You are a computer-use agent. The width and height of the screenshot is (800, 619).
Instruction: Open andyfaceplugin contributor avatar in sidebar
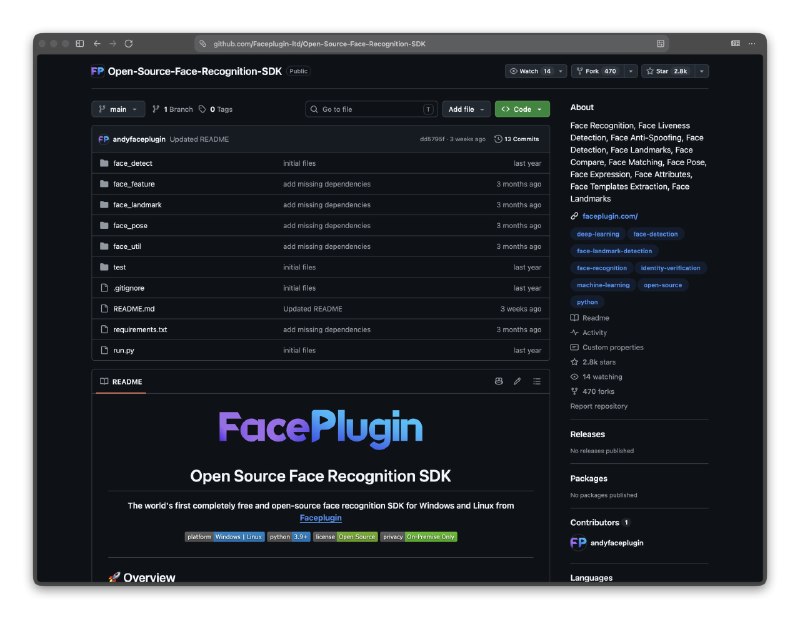tap(578, 543)
